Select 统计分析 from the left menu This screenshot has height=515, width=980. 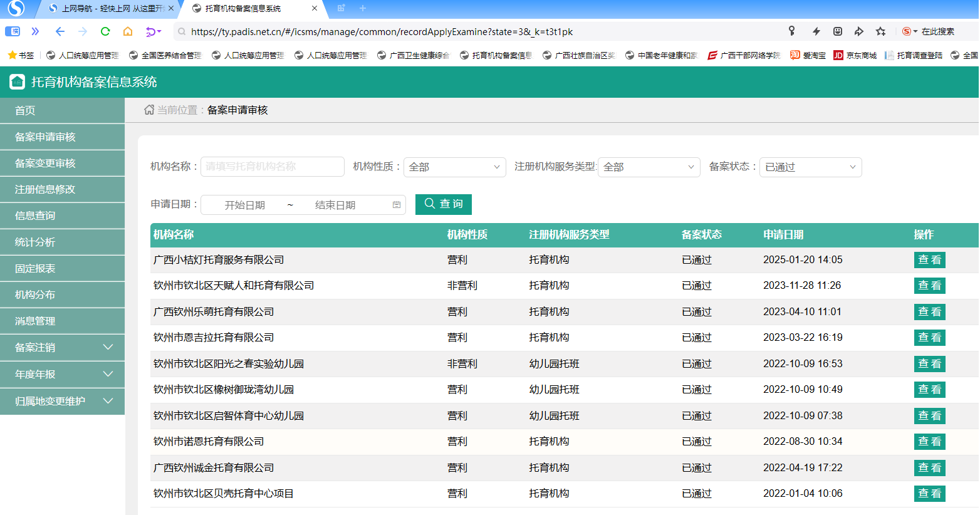coord(35,242)
